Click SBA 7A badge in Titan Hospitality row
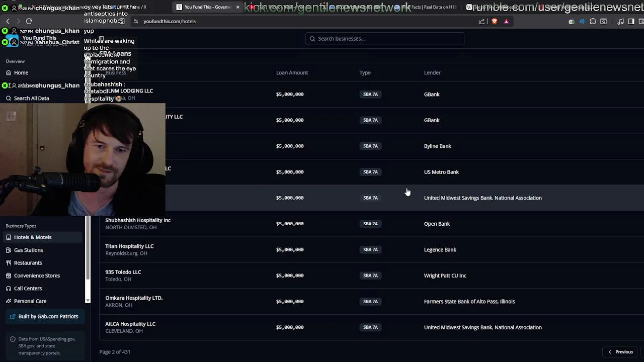 point(370,249)
